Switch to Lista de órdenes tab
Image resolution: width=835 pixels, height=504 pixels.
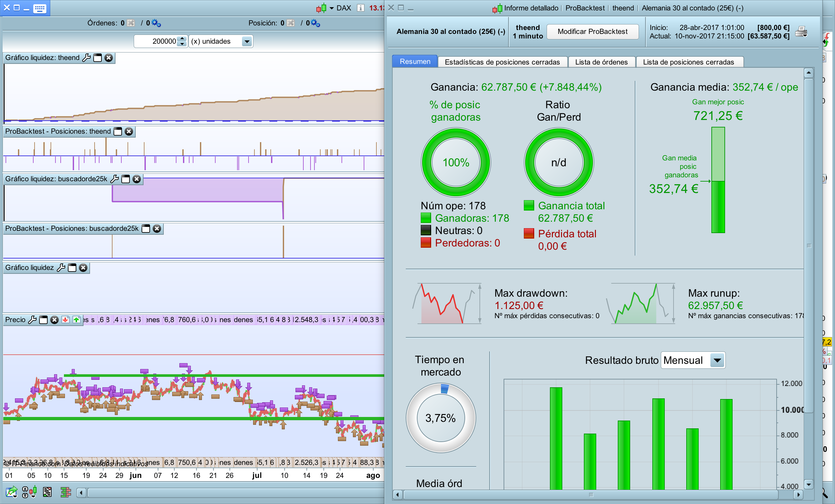click(x=601, y=62)
